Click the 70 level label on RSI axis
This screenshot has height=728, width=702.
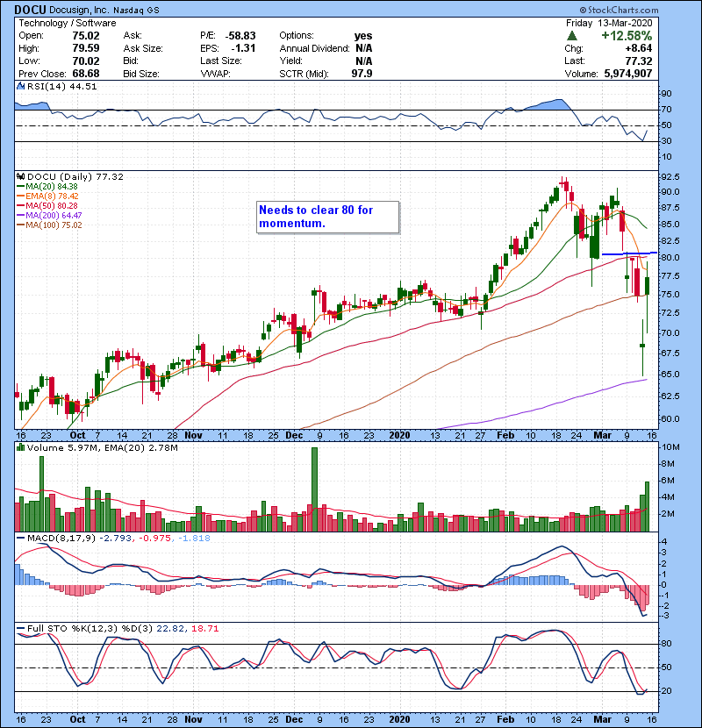tap(666, 110)
